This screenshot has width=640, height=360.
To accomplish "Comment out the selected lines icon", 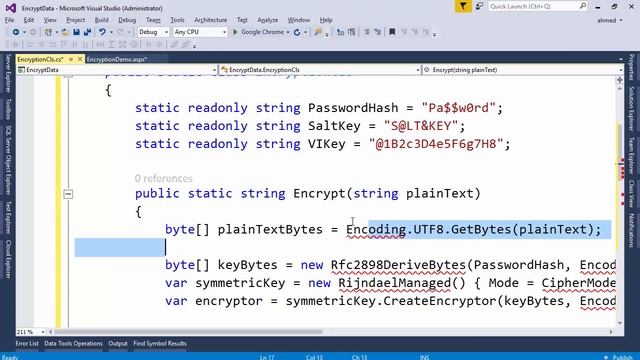I will coord(367,32).
